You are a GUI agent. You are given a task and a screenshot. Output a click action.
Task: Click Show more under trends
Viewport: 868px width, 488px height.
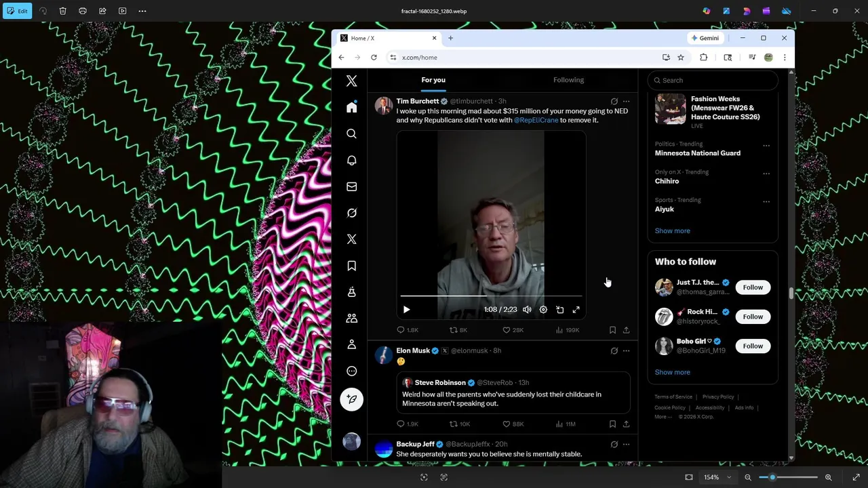672,230
